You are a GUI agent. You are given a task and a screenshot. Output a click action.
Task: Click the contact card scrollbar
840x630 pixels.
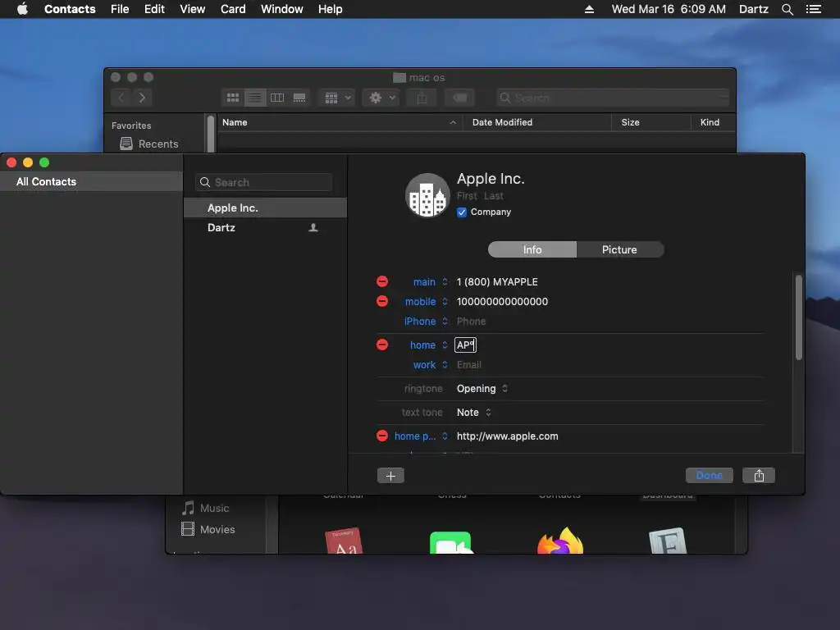coord(799,317)
